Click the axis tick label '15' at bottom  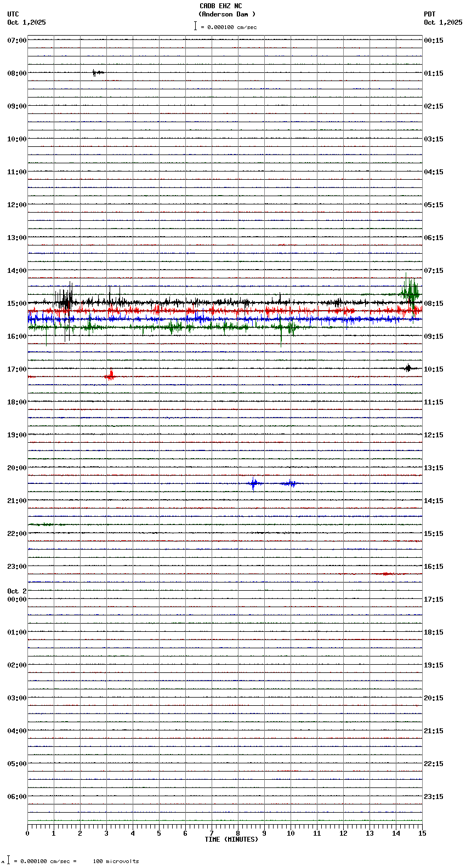click(422, 833)
